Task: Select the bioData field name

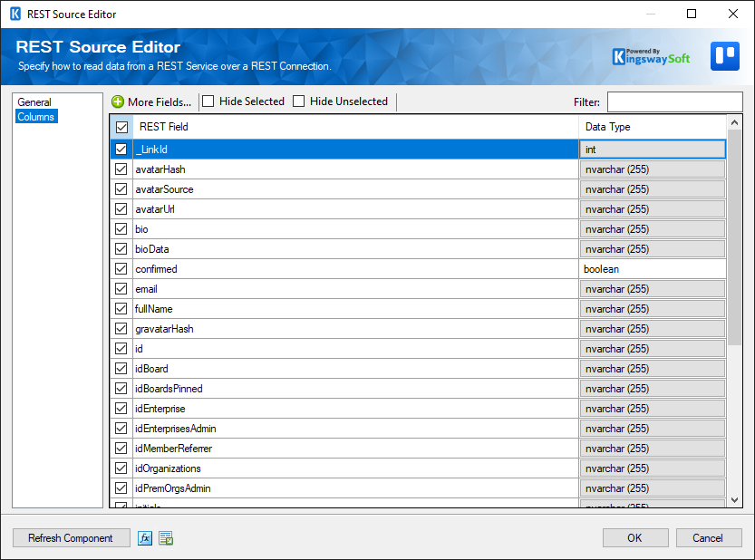Action: coord(152,249)
